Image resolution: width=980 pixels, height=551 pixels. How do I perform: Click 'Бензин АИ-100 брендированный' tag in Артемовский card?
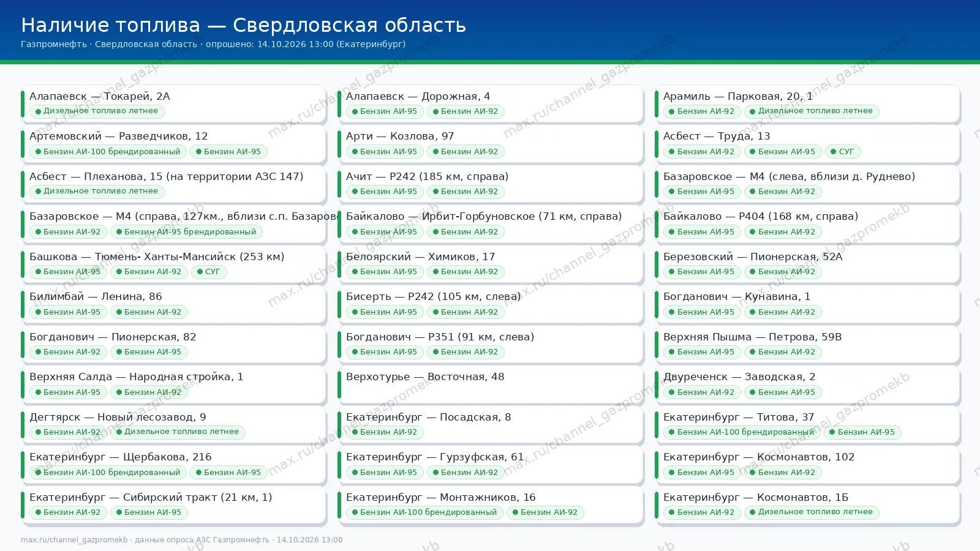point(108,152)
